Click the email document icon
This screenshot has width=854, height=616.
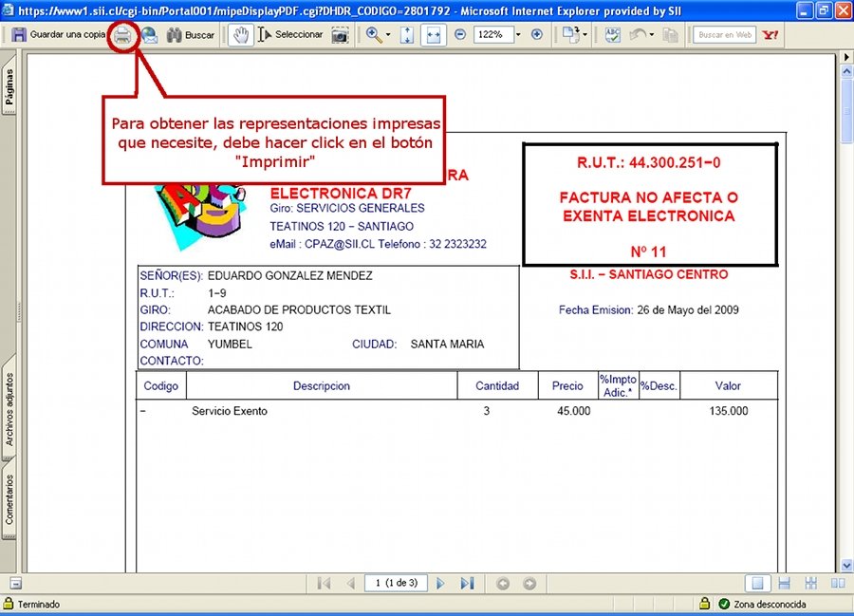pyautogui.click(x=149, y=35)
